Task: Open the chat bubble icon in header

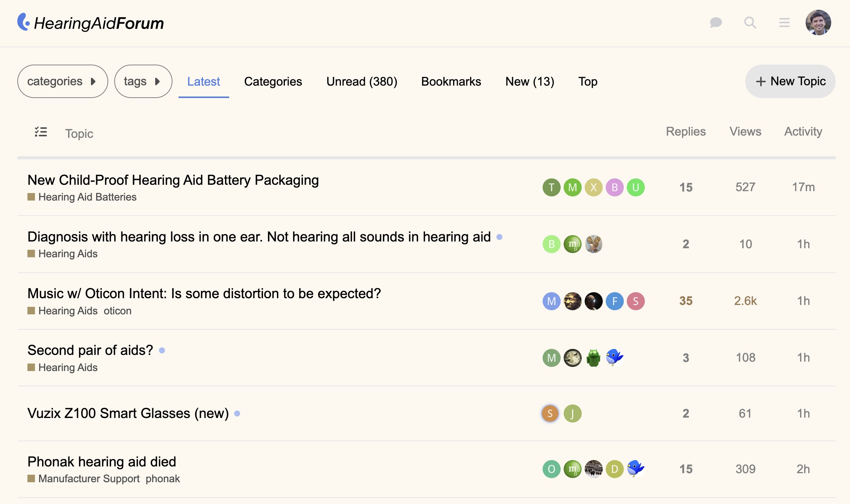Action: point(716,23)
